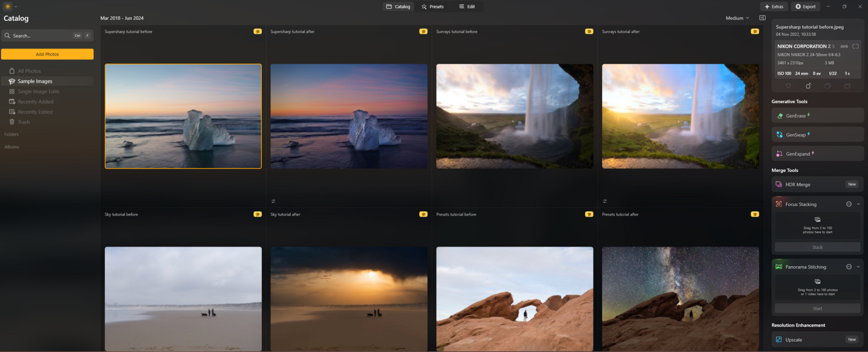Click the Supersharp tutorial before.jpeg filename
Viewport: 868px width, 352px height.
coord(810,27)
